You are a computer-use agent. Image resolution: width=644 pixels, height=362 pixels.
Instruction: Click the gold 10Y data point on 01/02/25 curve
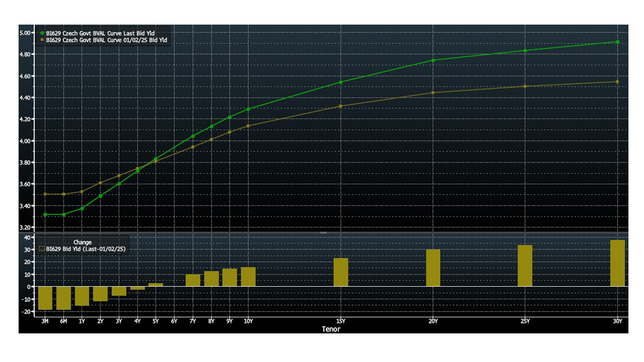[248, 126]
